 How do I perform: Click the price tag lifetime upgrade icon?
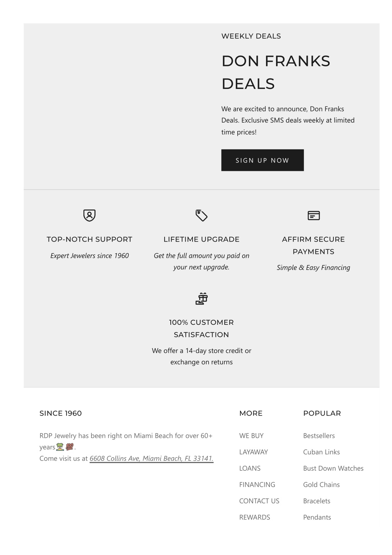201,215
